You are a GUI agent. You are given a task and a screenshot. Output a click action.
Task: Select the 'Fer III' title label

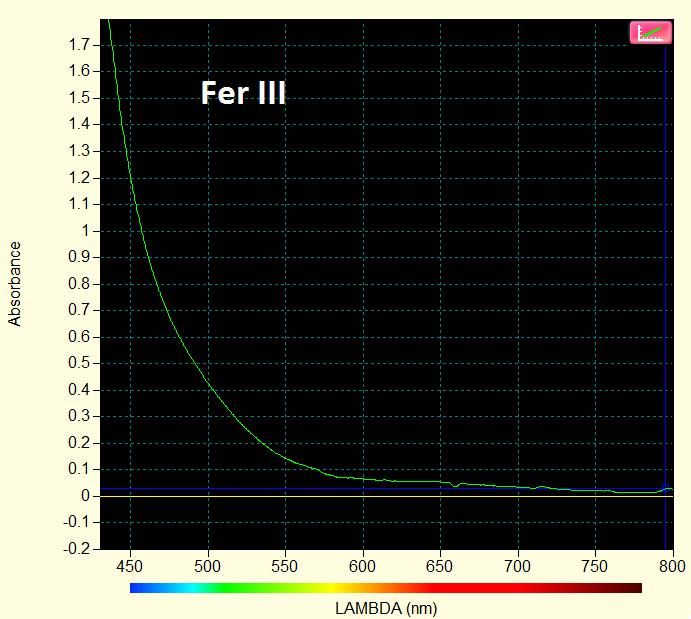tap(243, 94)
